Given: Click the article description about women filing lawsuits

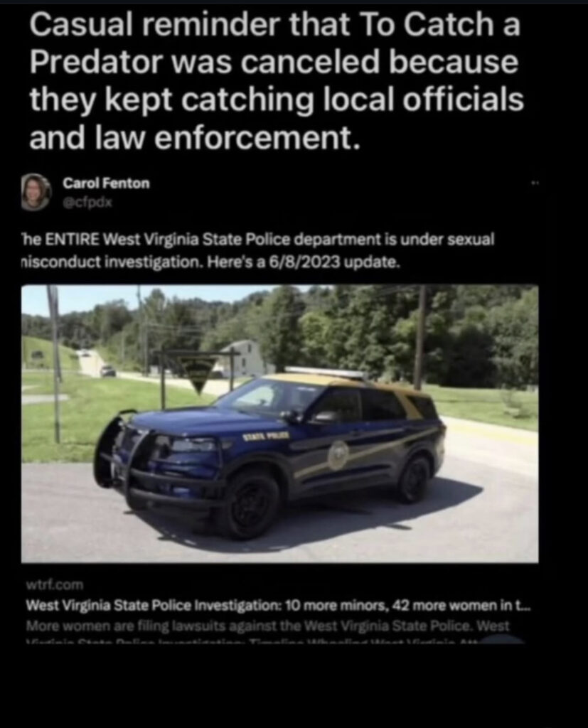Looking at the screenshot, I should (x=267, y=626).
